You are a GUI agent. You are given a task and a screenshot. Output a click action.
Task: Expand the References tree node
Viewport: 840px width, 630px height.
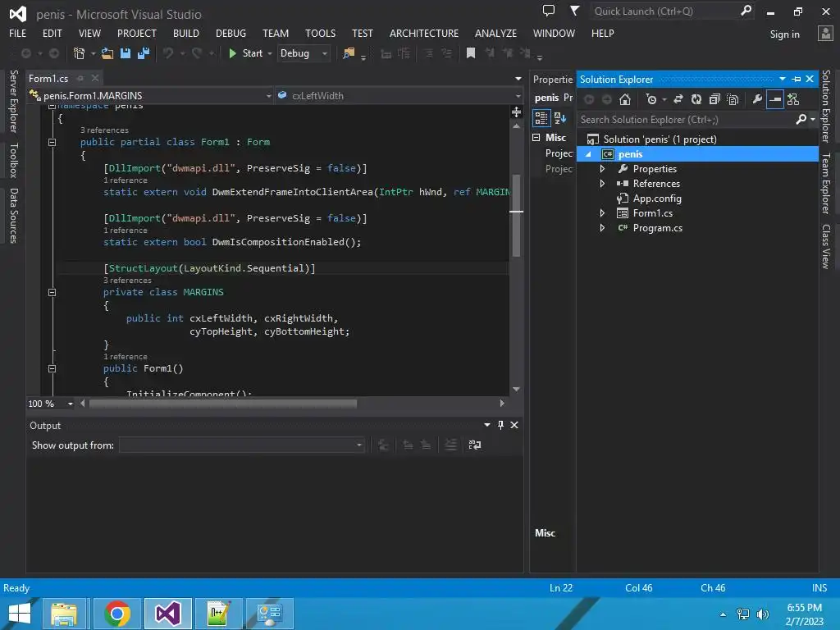click(603, 184)
